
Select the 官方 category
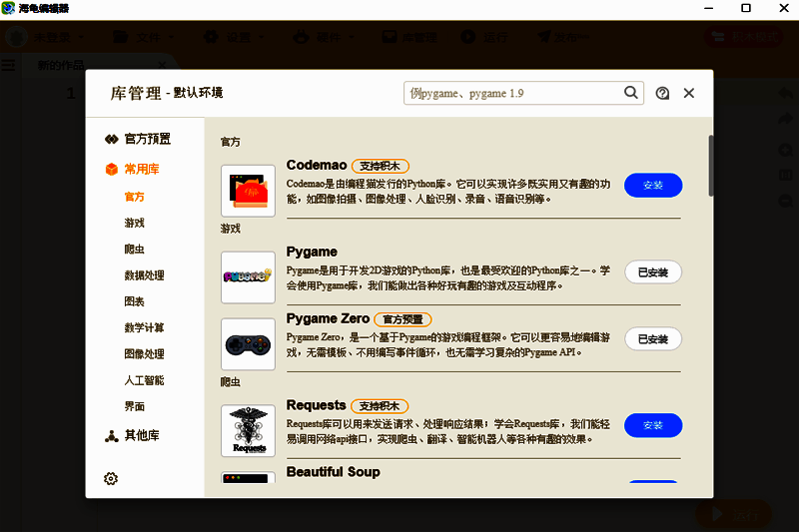click(x=134, y=197)
